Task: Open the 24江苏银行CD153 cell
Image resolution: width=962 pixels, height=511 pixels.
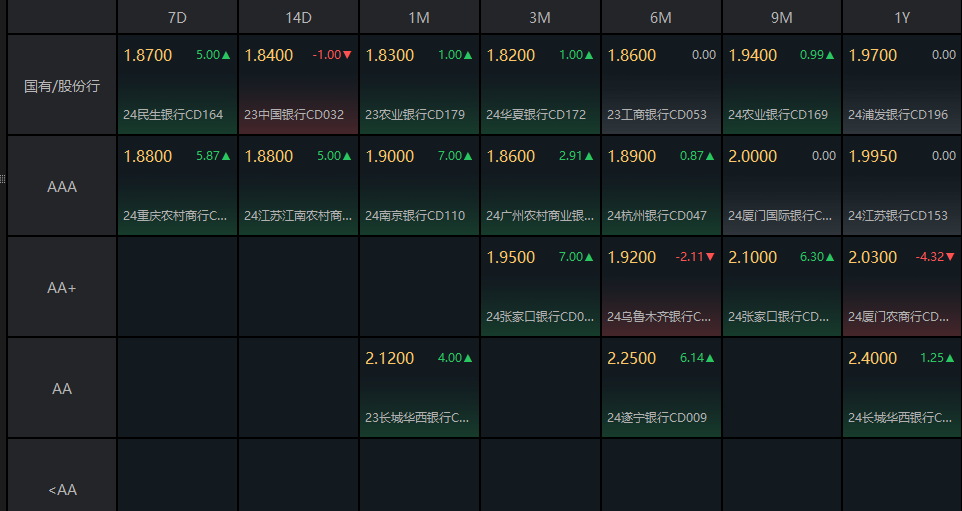Action: pyautogui.click(x=902, y=186)
